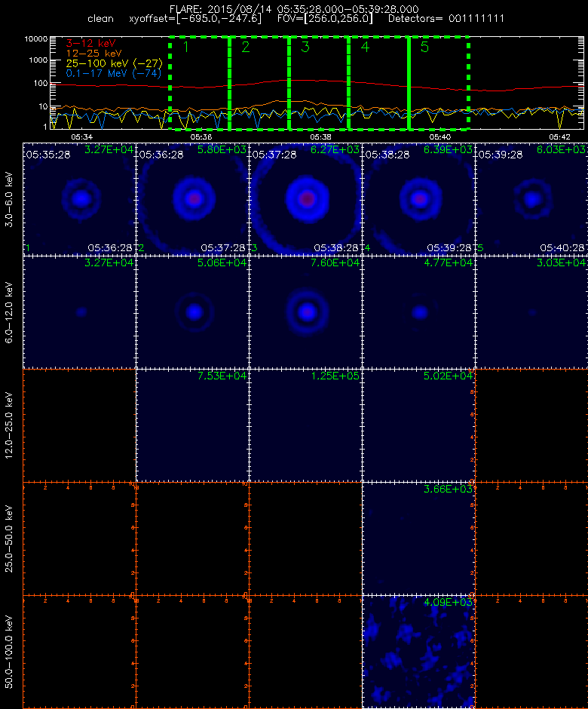Click the 4.77E+04 peak value
The width and height of the screenshot is (588, 709).
[x=448, y=262]
